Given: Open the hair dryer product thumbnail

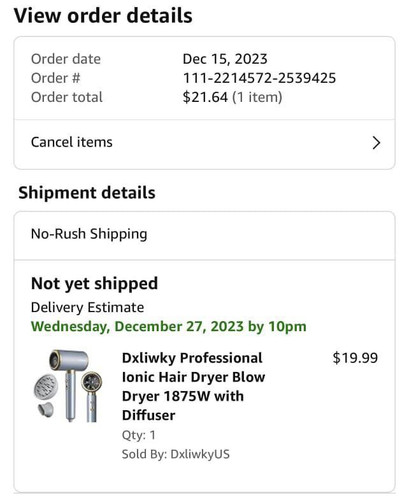Looking at the screenshot, I should (x=68, y=386).
